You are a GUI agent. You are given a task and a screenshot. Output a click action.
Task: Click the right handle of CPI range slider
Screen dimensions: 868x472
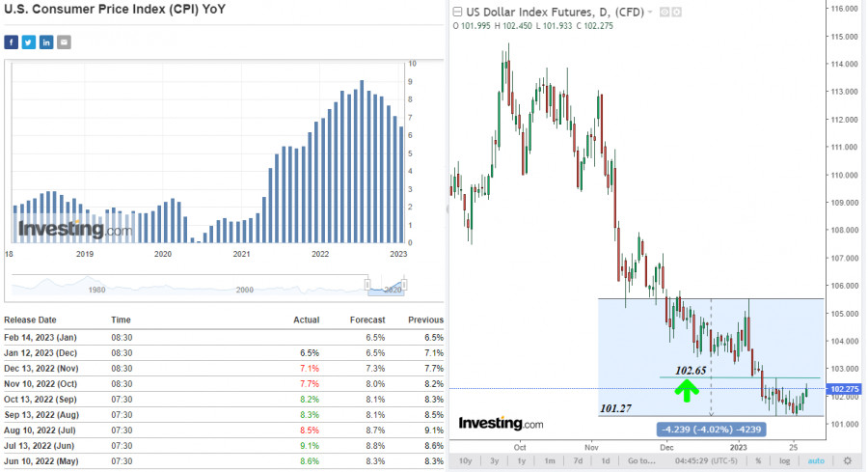pyautogui.click(x=406, y=283)
